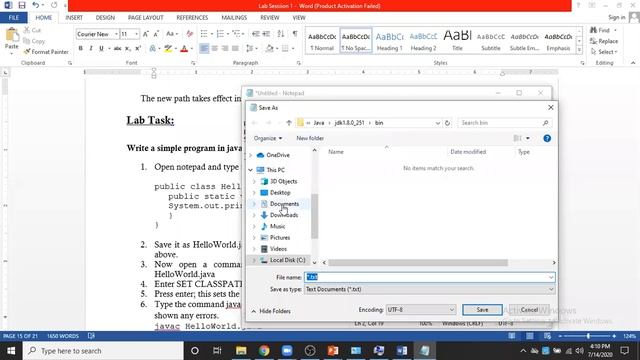Open the Organize dropdown in Save As
The width and height of the screenshot is (640, 360).
click(x=268, y=138)
